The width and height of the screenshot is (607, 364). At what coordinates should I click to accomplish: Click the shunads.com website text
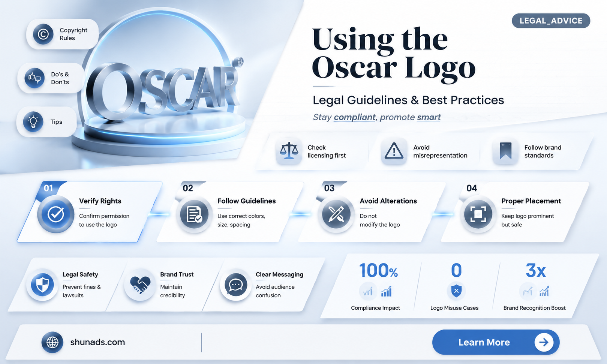[x=97, y=342]
